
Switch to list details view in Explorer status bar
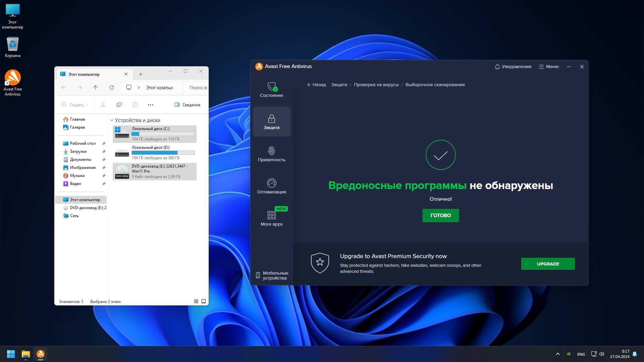[196, 301]
